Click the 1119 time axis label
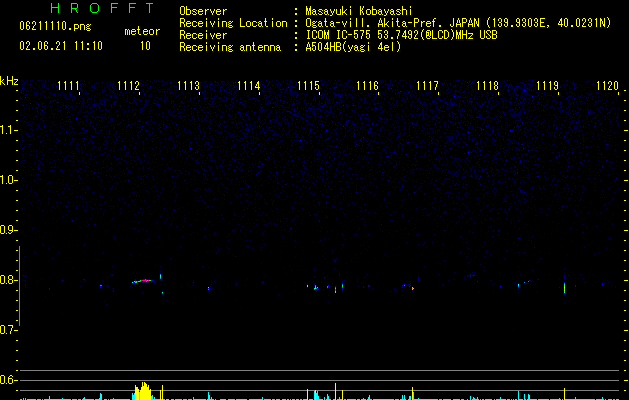Image resolution: width=629 pixels, height=400 pixels. coord(548,85)
